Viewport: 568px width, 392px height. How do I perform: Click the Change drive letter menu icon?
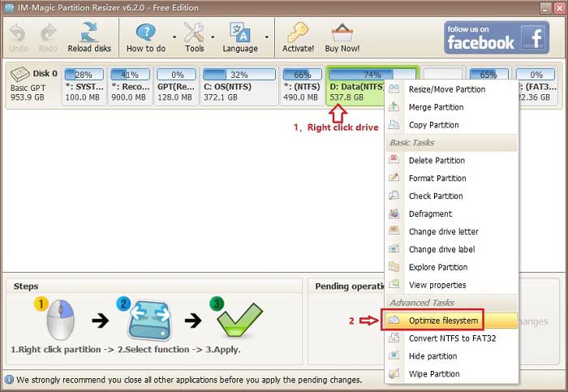click(x=394, y=230)
